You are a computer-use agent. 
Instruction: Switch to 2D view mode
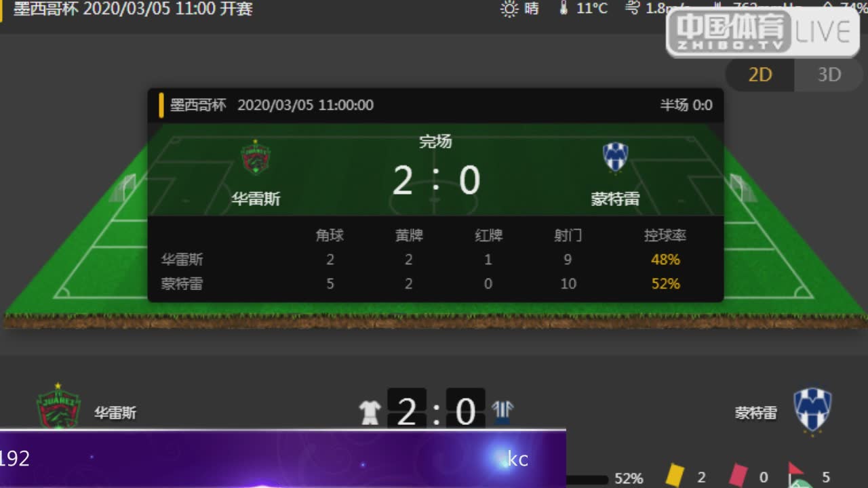pos(759,75)
